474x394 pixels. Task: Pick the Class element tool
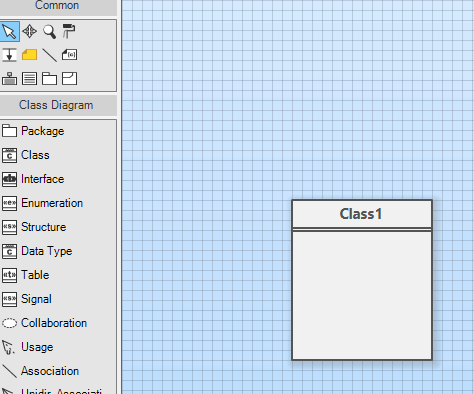[58, 155]
